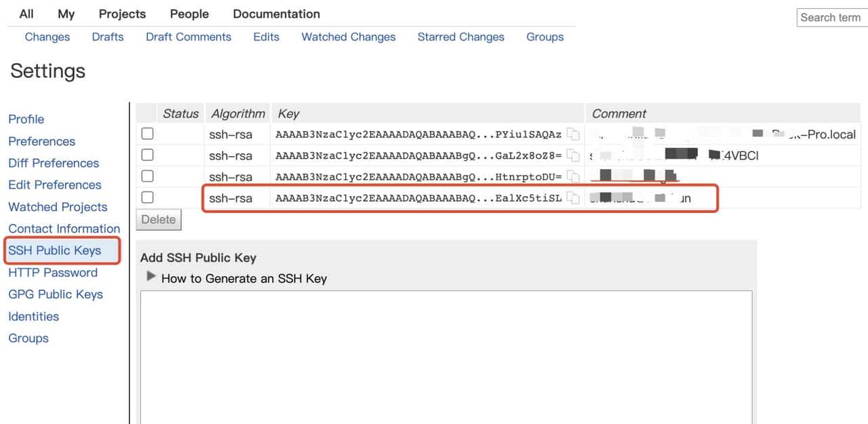The width and height of the screenshot is (868, 424).
Task: Open the Draft Comments tab
Action: pyautogui.click(x=188, y=37)
